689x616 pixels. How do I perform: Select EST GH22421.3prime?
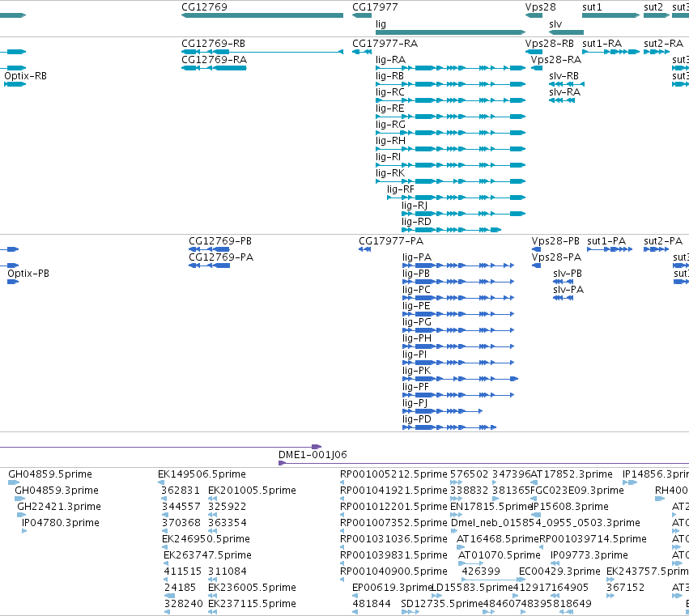pyautogui.click(x=22, y=515)
